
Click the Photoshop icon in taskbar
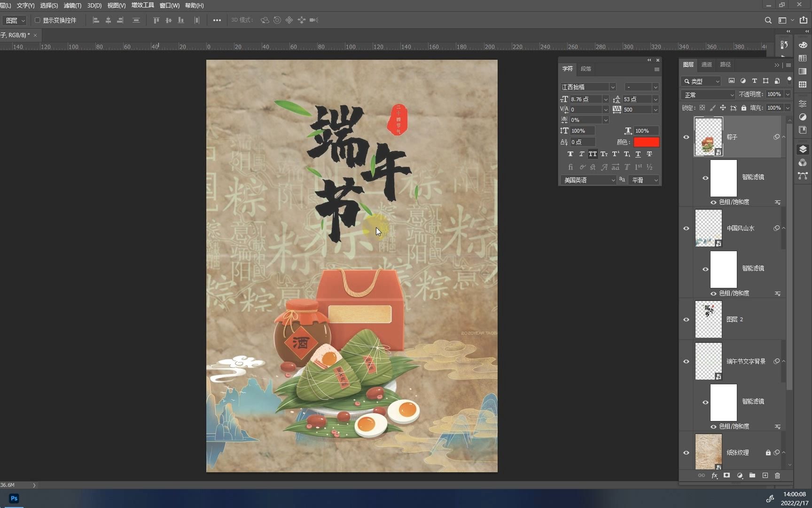click(x=14, y=499)
